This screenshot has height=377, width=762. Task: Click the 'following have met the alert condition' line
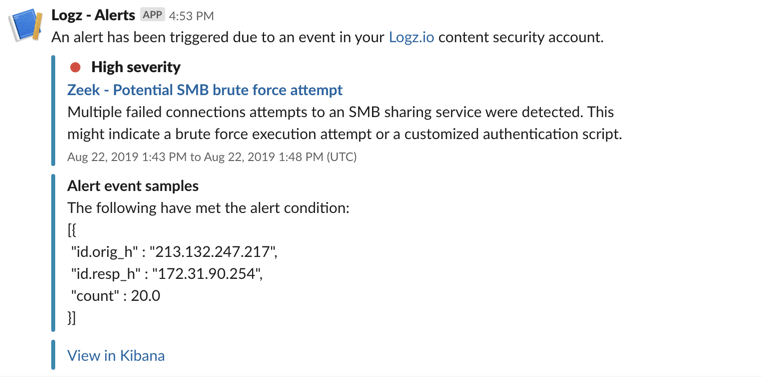(x=208, y=208)
